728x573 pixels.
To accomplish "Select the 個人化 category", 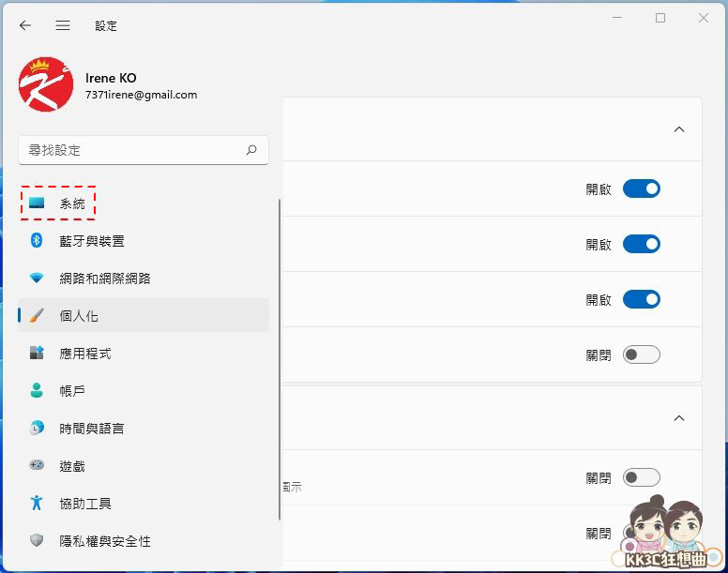I will [144, 315].
